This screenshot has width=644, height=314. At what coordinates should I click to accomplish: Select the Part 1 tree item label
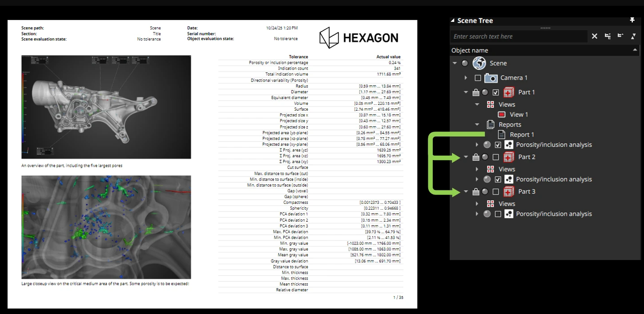(527, 92)
